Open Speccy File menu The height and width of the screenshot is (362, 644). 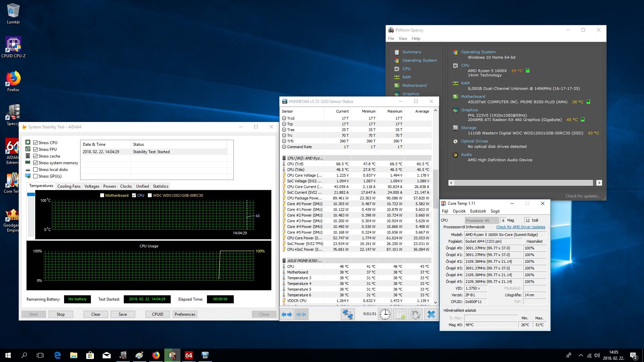[x=391, y=39]
